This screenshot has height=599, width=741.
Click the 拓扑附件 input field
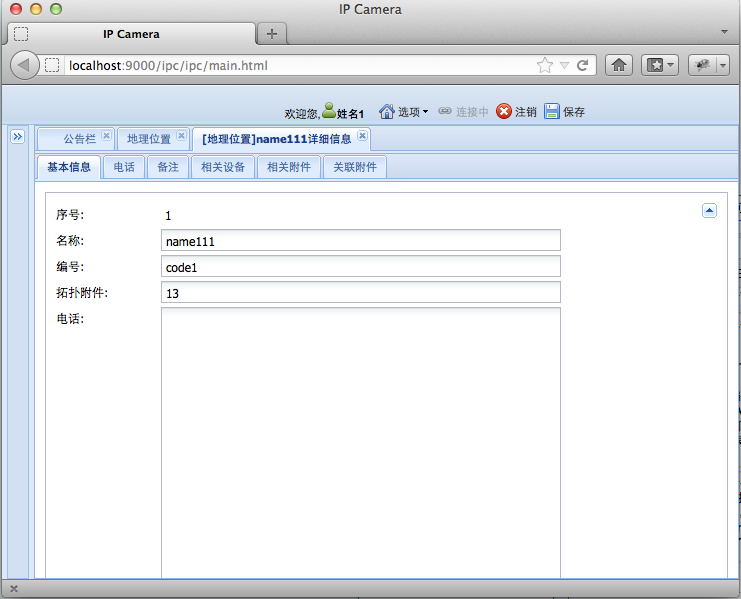tap(361, 292)
